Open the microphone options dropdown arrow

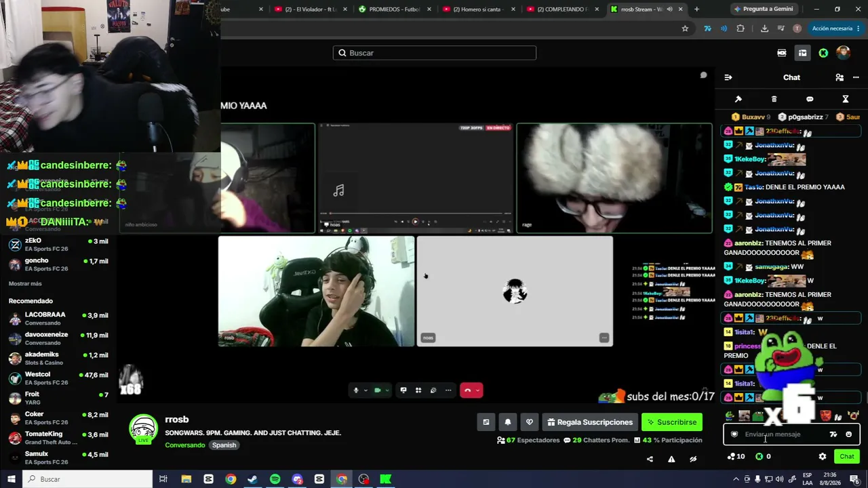[x=366, y=390]
